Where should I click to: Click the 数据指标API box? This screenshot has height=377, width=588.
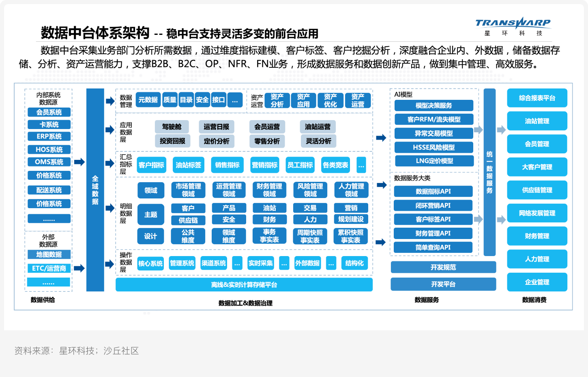(433, 191)
